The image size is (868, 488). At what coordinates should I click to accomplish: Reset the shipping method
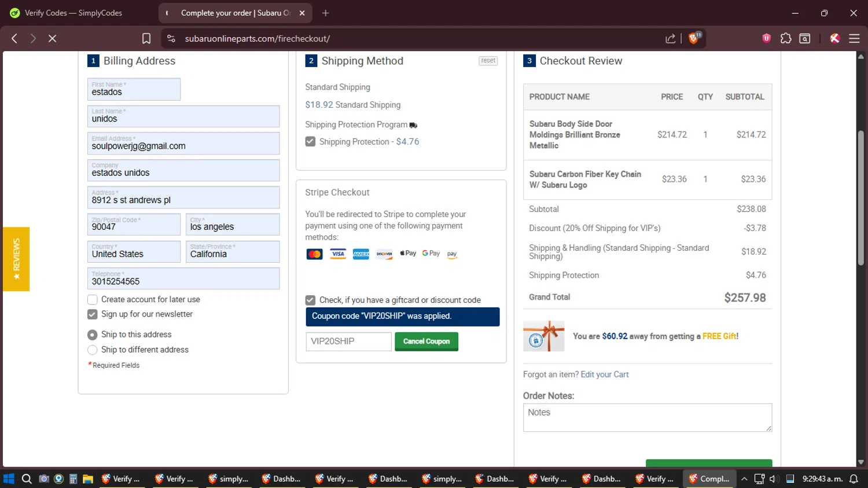pyautogui.click(x=488, y=61)
